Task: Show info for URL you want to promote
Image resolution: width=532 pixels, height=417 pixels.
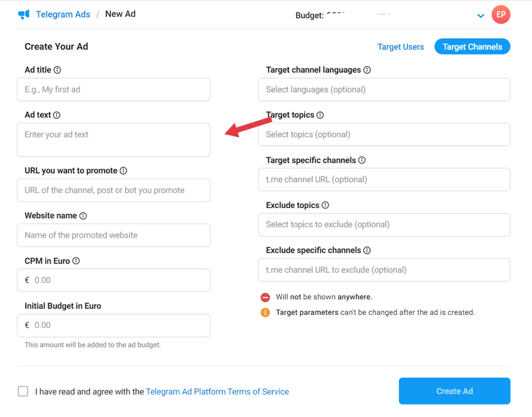Action: pyautogui.click(x=123, y=171)
